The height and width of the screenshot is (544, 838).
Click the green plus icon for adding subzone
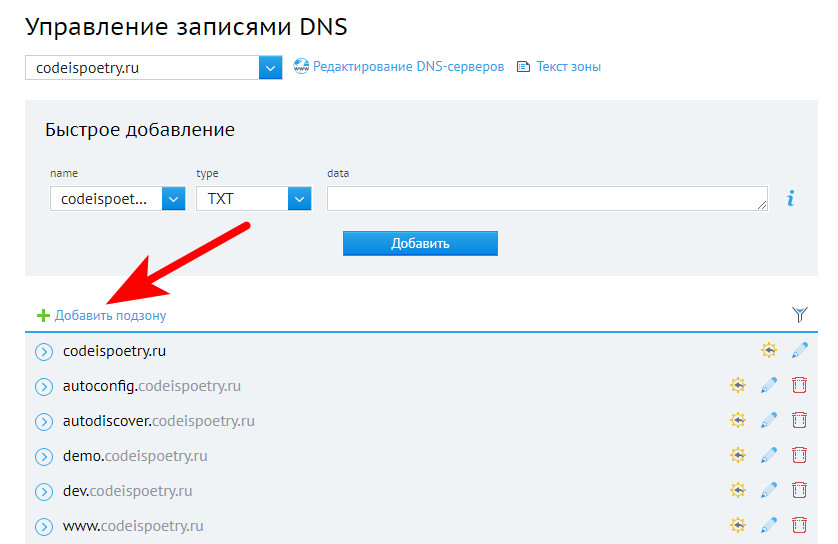pyautogui.click(x=43, y=315)
